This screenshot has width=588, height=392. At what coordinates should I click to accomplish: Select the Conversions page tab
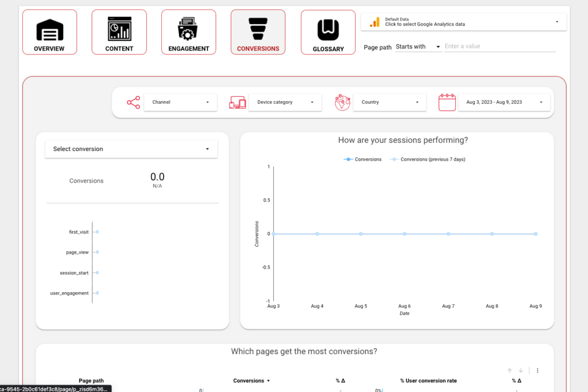258,32
